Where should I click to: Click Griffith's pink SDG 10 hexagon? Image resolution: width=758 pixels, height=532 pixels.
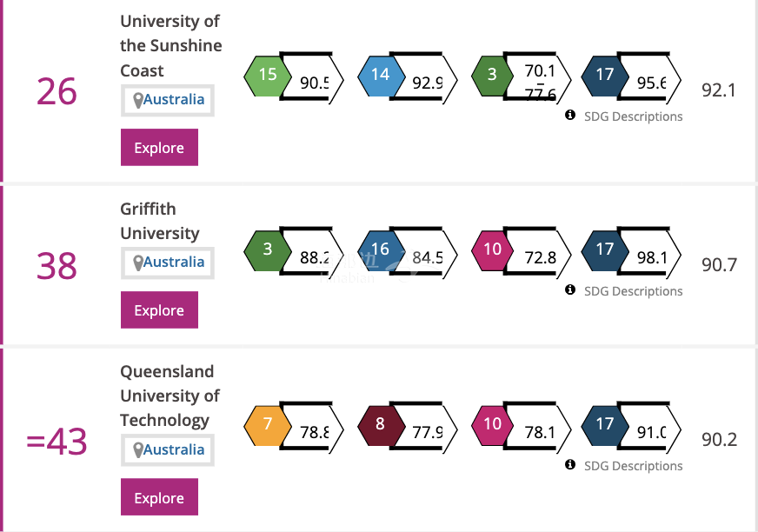492,250
